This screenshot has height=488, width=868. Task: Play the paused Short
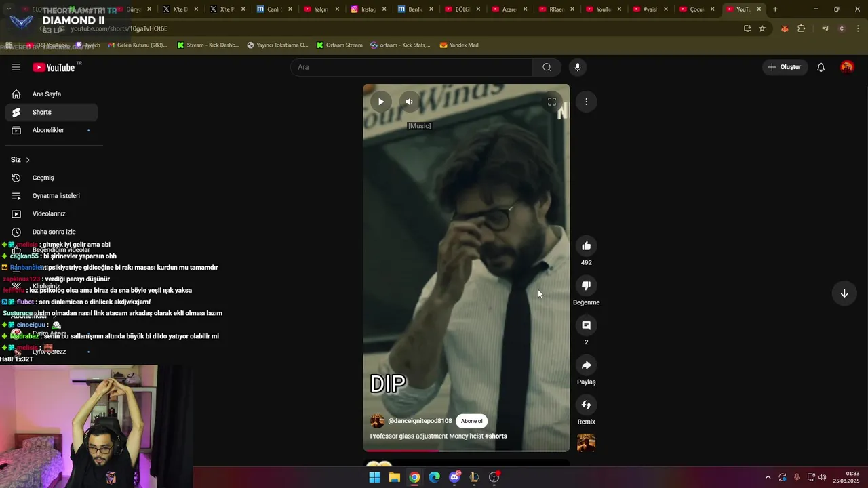coord(381,102)
